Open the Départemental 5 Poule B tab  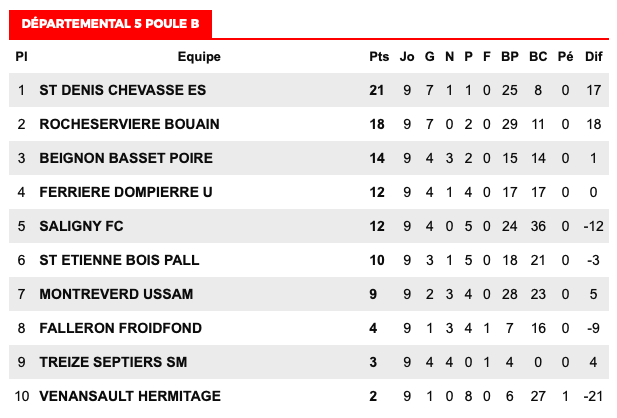(110, 24)
